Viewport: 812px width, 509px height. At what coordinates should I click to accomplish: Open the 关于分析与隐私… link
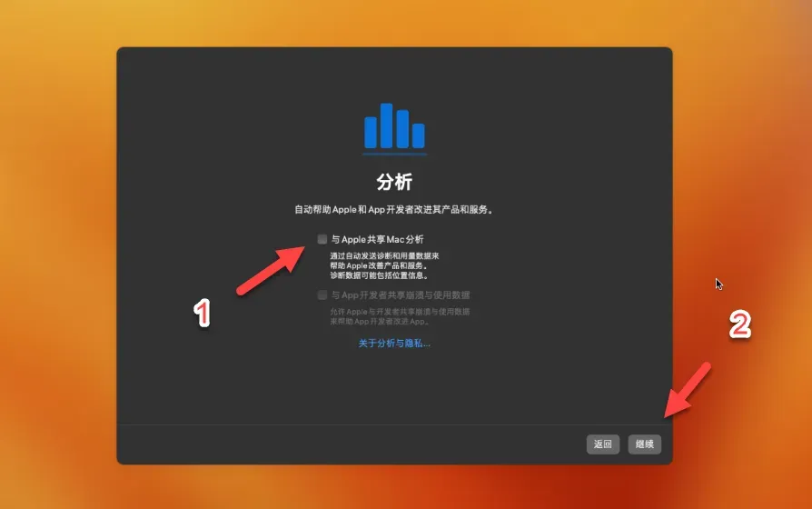(x=394, y=344)
